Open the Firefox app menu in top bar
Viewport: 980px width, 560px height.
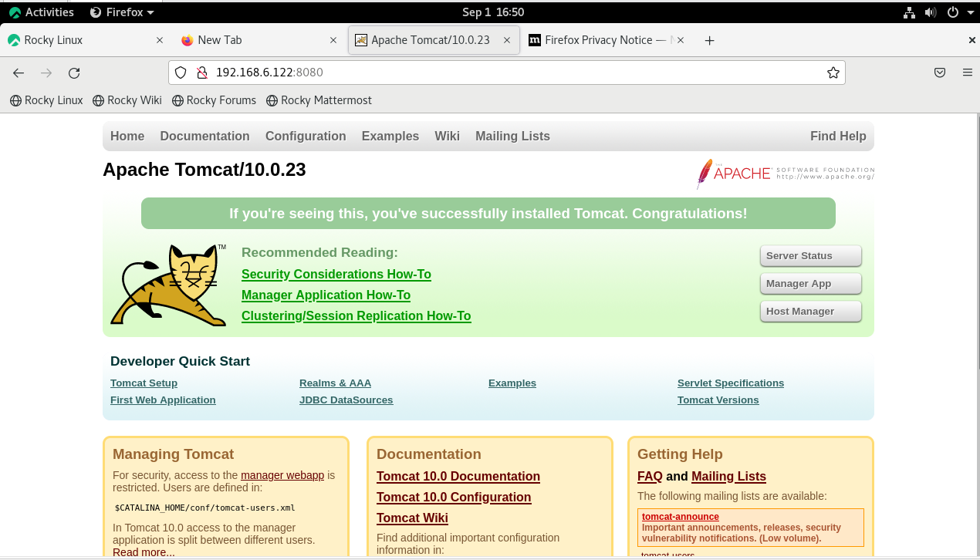coord(122,12)
